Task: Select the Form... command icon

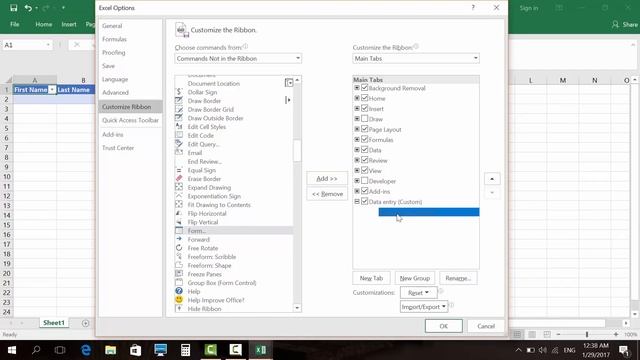Action: point(179,231)
